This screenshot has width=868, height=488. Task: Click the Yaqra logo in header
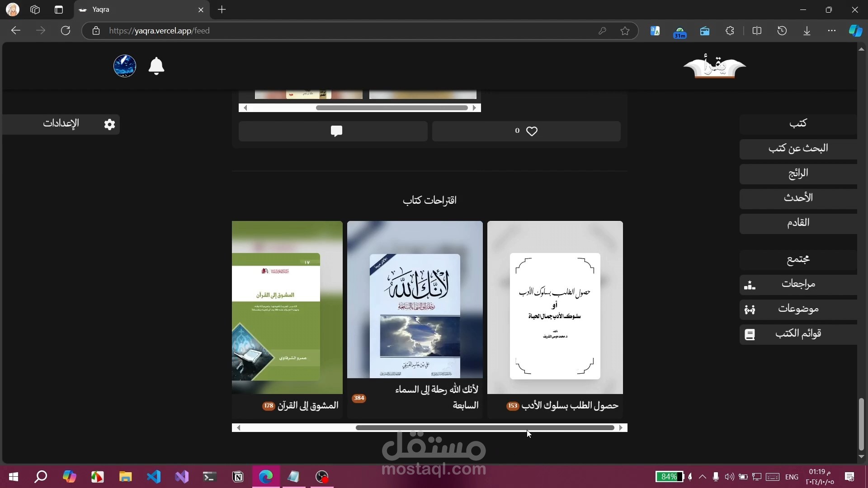point(714,67)
